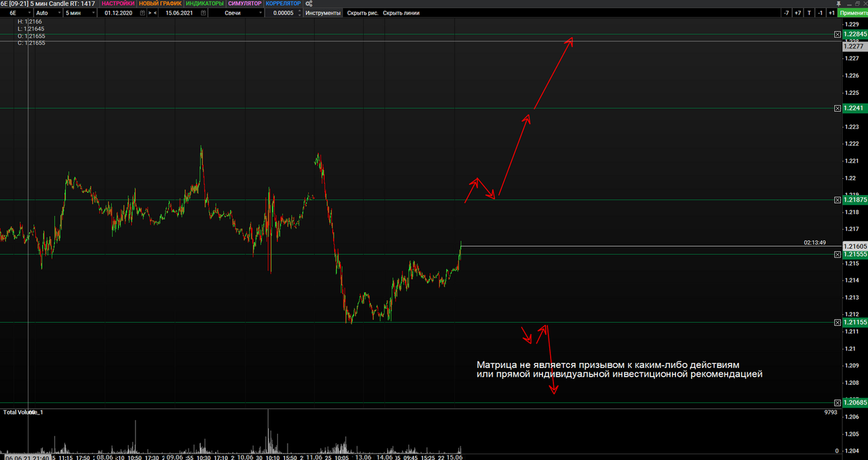The height and width of the screenshot is (460, 868).
Task: Open the gears settings icon after КОРРЕЛЯТОР
Action: point(309,3)
